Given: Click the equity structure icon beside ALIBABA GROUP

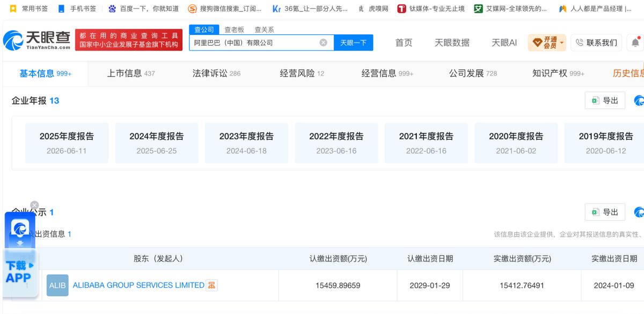Looking at the screenshot, I should coord(212,285).
